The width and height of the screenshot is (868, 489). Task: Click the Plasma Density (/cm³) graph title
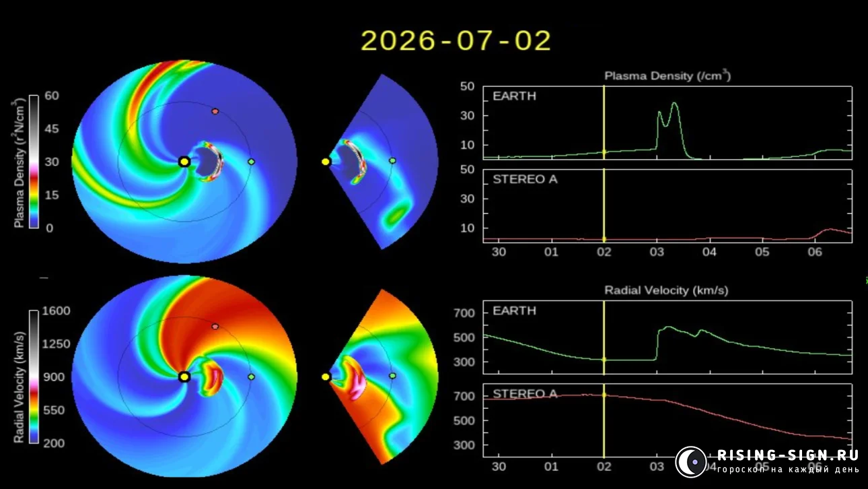[667, 75]
